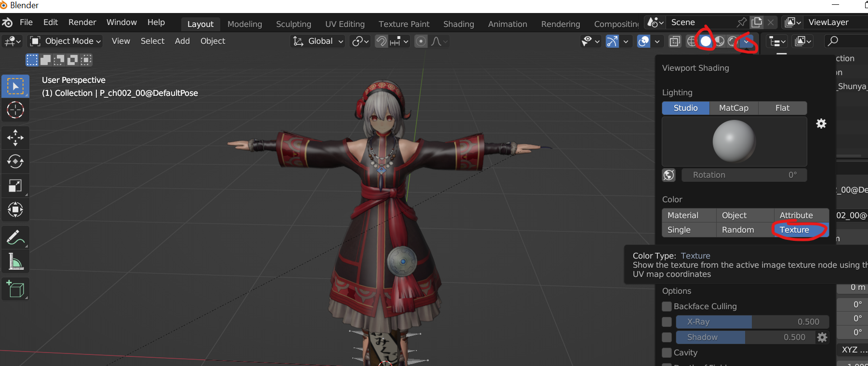This screenshot has height=366, width=868.
Task: Switch to the Modeling workspace tab
Action: coord(245,24)
